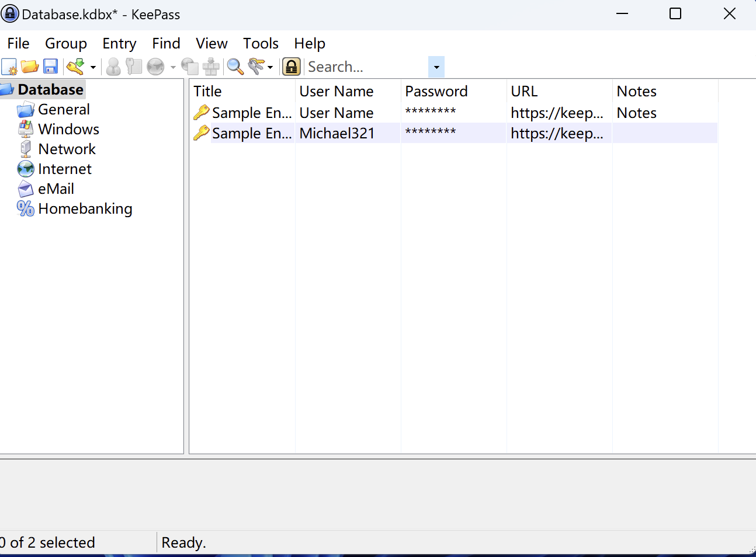This screenshot has width=756, height=557.
Task: Click the KeePass lock icon in title bar
Action: click(x=10, y=13)
